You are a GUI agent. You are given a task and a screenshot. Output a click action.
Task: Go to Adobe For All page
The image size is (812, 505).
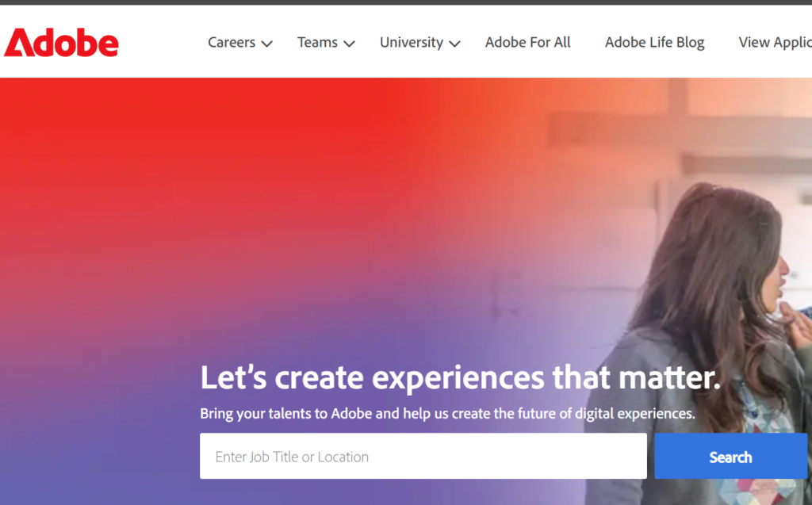click(x=527, y=43)
